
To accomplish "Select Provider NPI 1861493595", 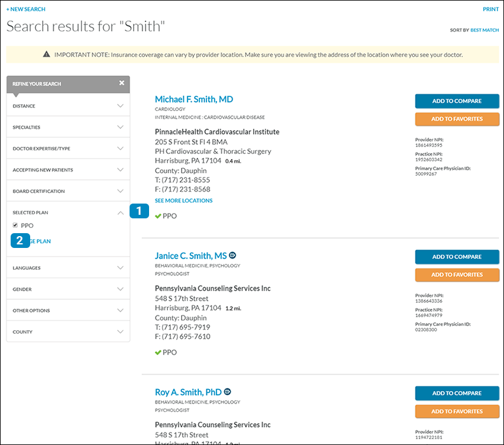I will (428, 146).
